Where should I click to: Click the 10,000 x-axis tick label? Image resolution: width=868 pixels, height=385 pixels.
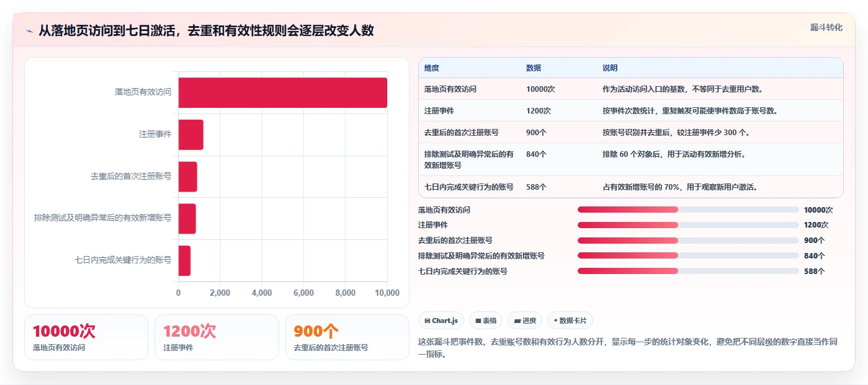387,293
